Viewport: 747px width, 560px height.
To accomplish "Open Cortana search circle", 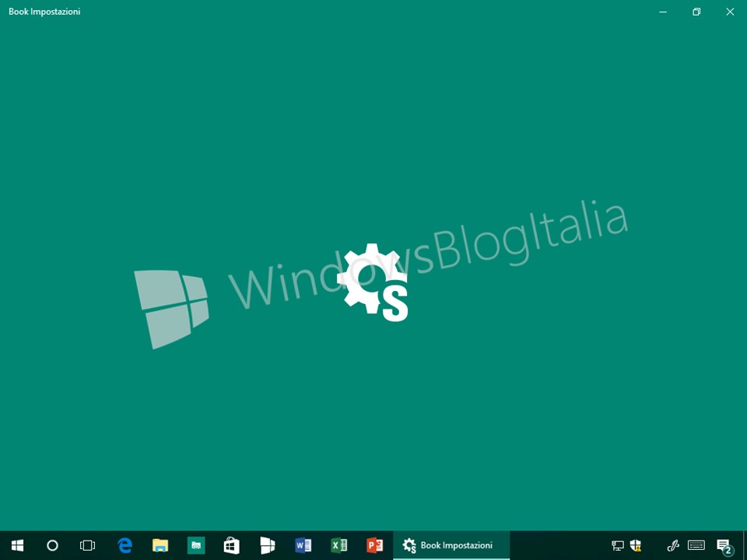I will point(52,545).
